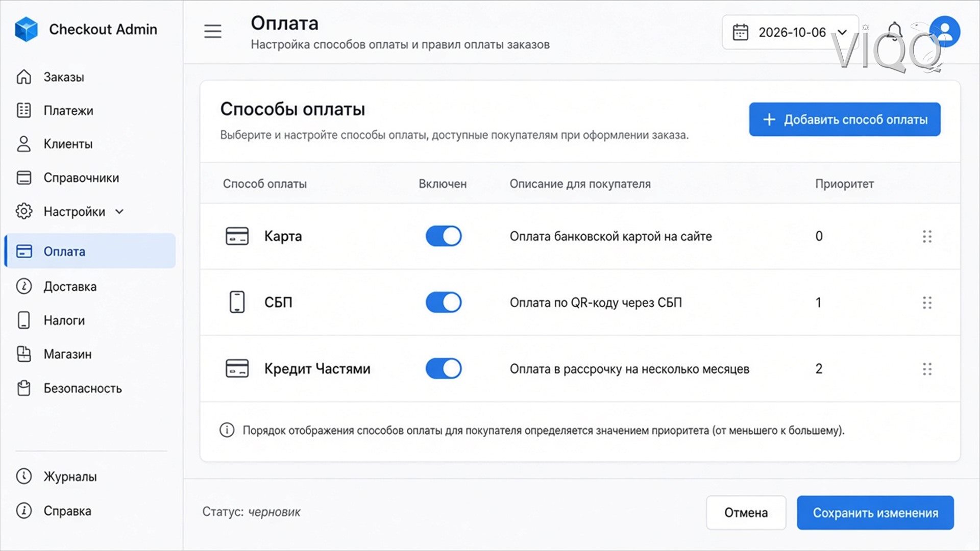Image resolution: width=980 pixels, height=551 pixels.
Task: Click priority value 2 for Кредит Частями
Action: point(819,368)
